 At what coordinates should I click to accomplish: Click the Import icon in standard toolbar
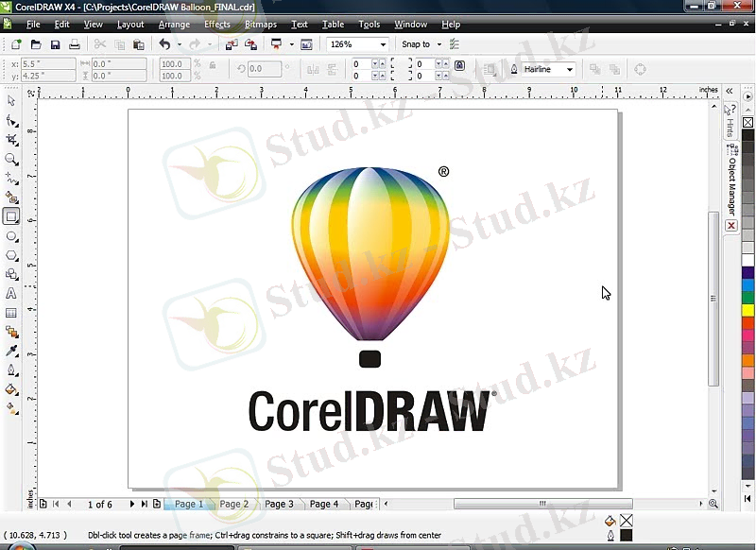232,44
